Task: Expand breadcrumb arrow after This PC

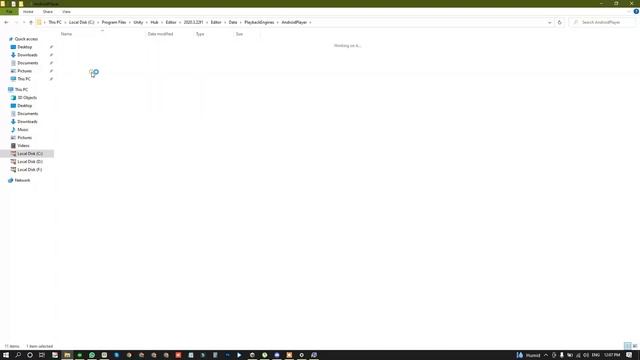Action: pos(65,22)
